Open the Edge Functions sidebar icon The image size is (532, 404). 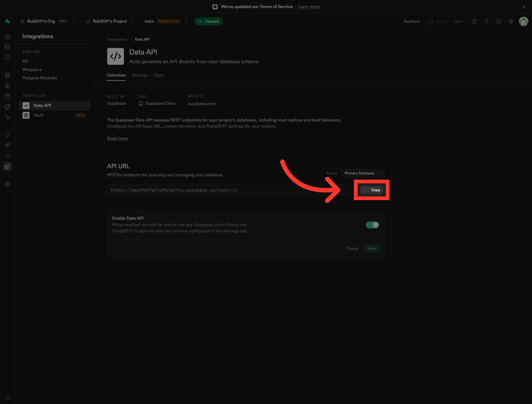pos(7,107)
